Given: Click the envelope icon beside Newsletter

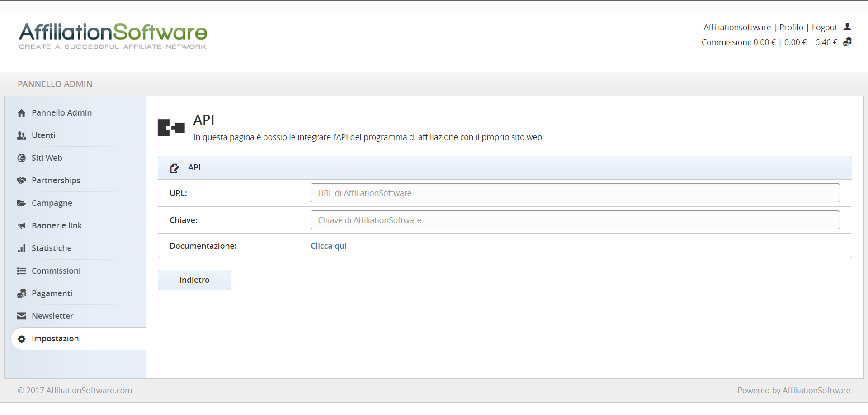Looking at the screenshot, I should coord(21,316).
